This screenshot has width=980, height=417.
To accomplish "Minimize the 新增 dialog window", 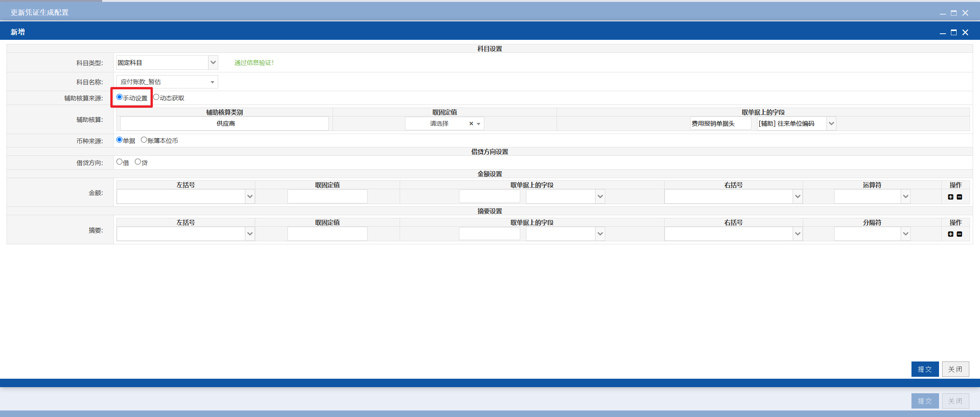I will (942, 33).
